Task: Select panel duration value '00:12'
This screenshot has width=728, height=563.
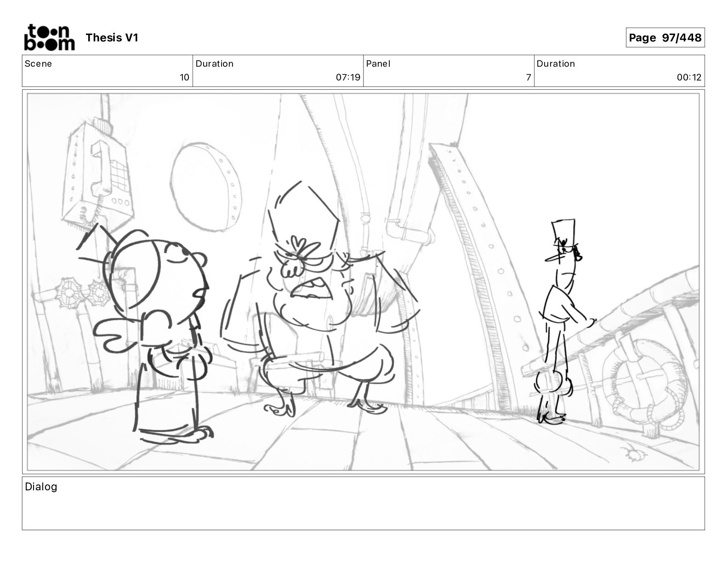Action: (689, 77)
